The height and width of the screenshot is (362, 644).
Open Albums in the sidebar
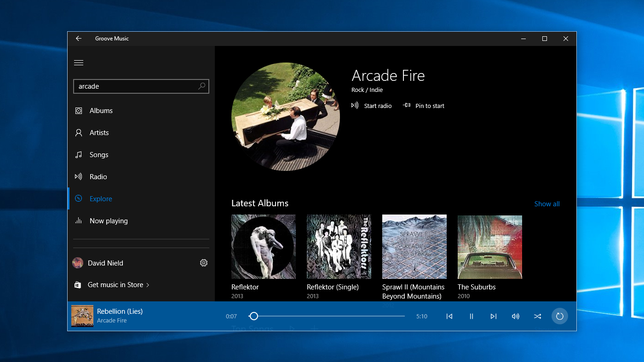141,111
